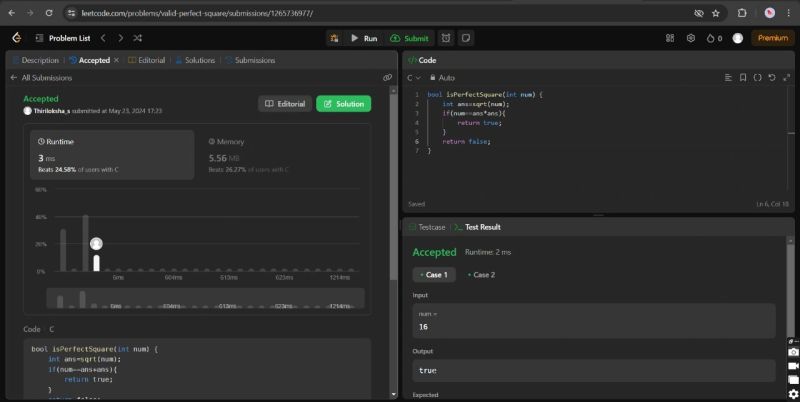Open the browser three-dot menu
This screenshot has height=402, width=800.
tap(788, 13)
